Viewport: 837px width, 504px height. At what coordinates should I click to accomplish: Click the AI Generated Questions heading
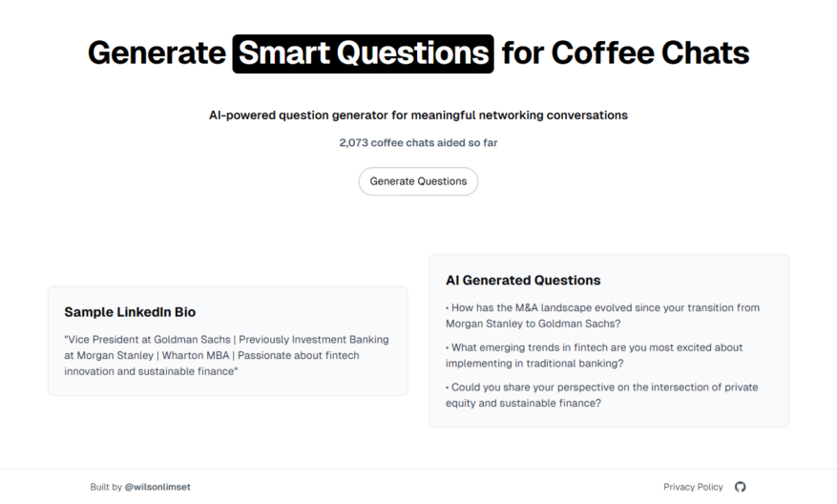pyautogui.click(x=523, y=281)
